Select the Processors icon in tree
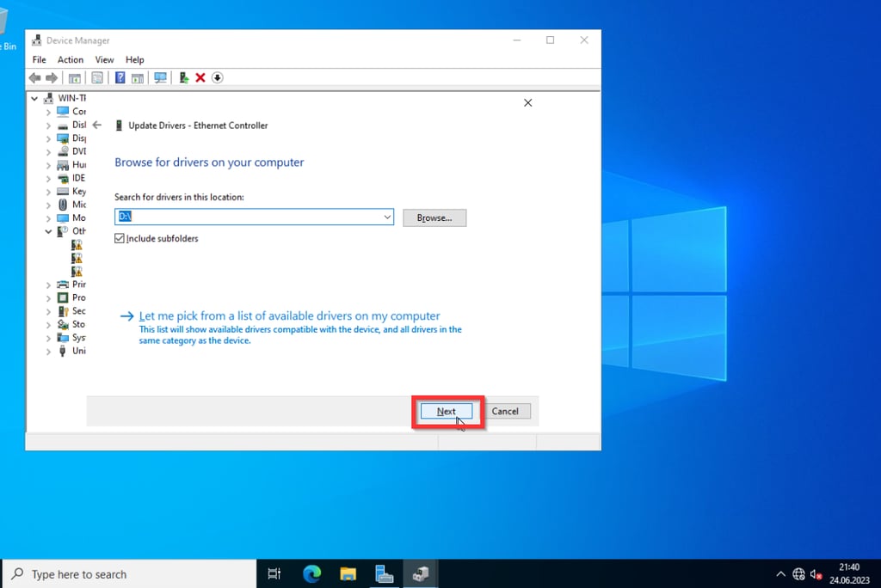Image resolution: width=881 pixels, height=588 pixels. (63, 297)
